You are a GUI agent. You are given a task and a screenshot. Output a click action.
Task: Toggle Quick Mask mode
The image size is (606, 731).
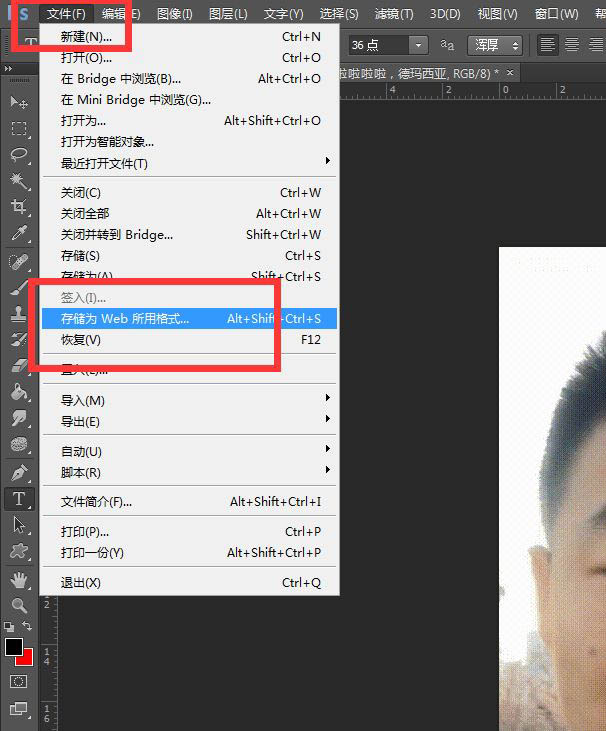pos(19,682)
